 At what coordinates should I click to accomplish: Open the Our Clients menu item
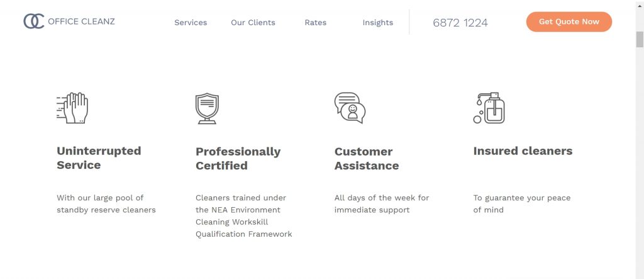click(253, 23)
